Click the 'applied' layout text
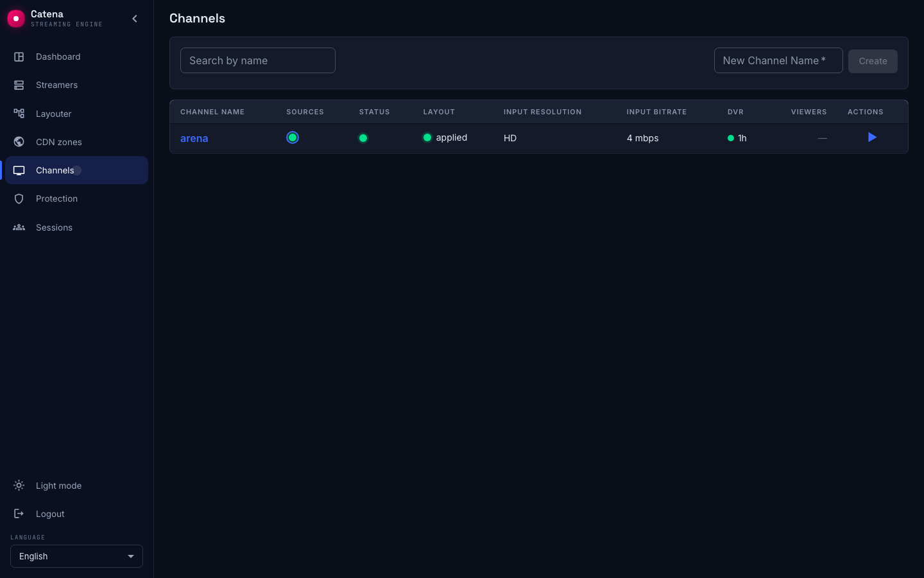924x578 pixels. pos(452,137)
